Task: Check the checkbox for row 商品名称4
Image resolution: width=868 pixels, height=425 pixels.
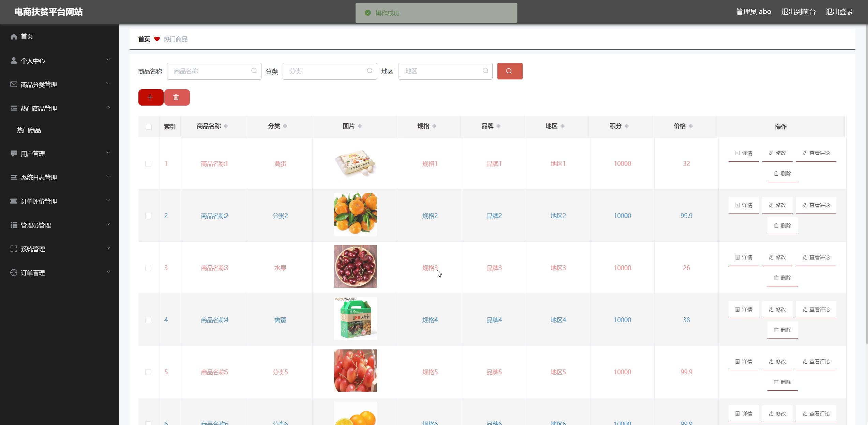Action: (x=148, y=320)
